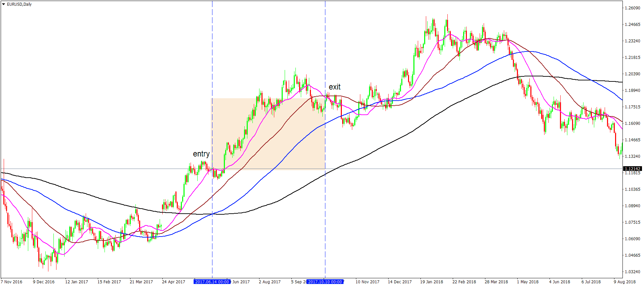Viewport: 644px width, 286px height.
Task: Select the "exit" text label
Action: [x=334, y=87]
